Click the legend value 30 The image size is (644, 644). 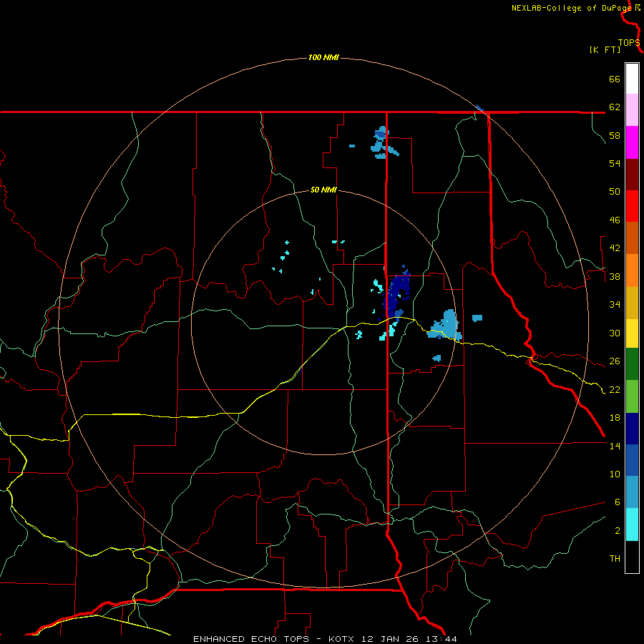pyautogui.click(x=615, y=333)
